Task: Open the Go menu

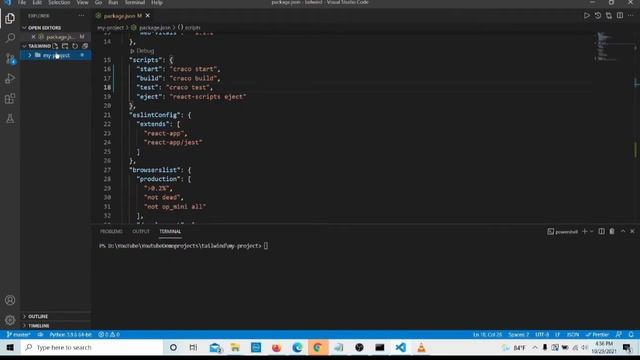Action: pyautogui.click(x=98, y=2)
